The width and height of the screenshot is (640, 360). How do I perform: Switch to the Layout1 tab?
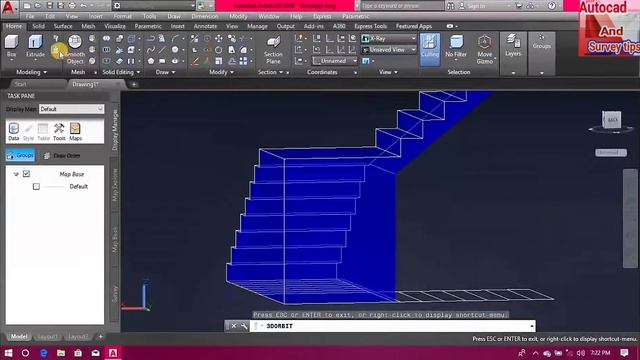coord(47,336)
